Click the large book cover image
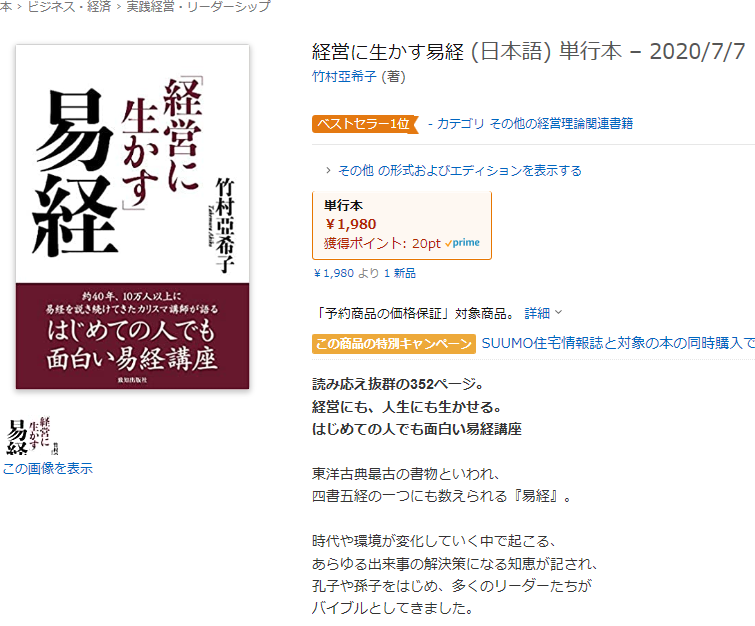The height and width of the screenshot is (626, 755). point(132,217)
